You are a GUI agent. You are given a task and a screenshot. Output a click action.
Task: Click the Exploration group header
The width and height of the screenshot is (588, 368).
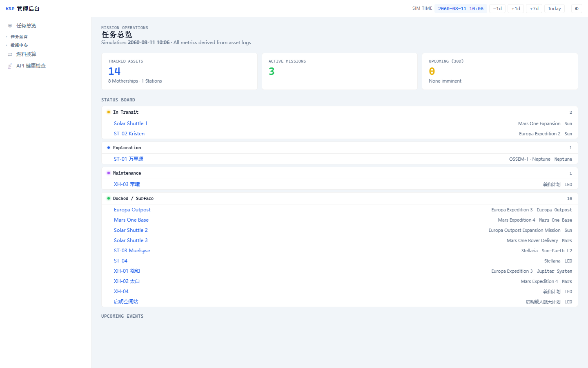pos(340,148)
